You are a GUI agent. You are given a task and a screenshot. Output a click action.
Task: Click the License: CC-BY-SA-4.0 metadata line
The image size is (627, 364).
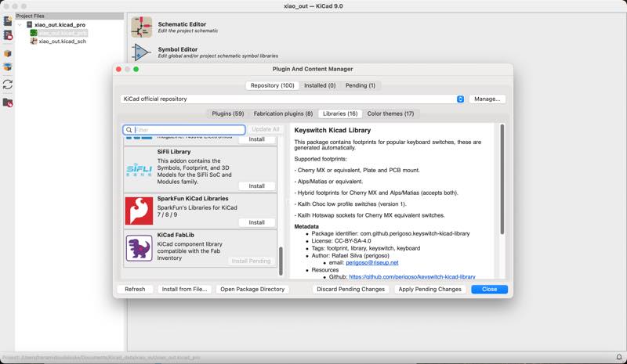341,241
